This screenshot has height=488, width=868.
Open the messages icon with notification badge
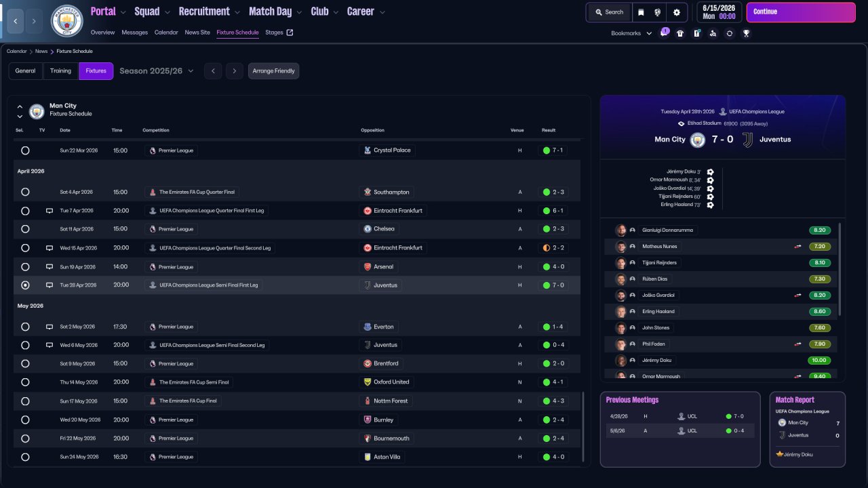[x=664, y=33]
